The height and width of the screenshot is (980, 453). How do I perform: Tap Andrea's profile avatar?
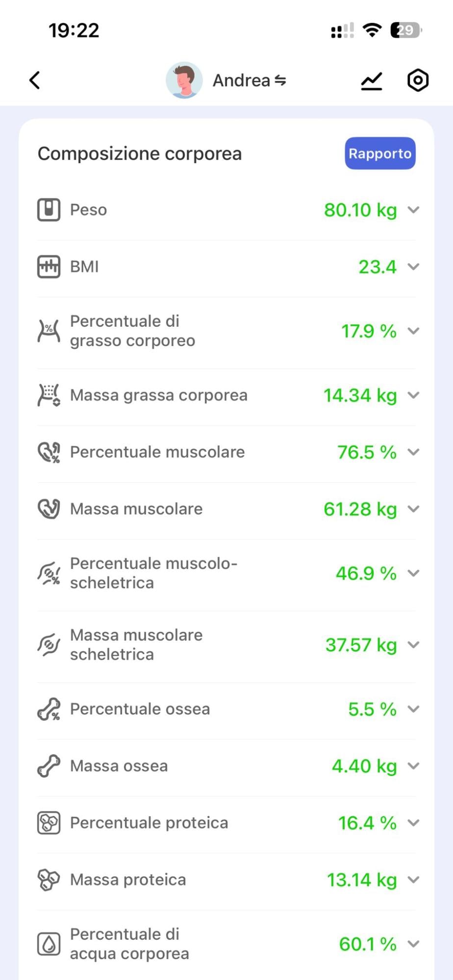point(184,80)
